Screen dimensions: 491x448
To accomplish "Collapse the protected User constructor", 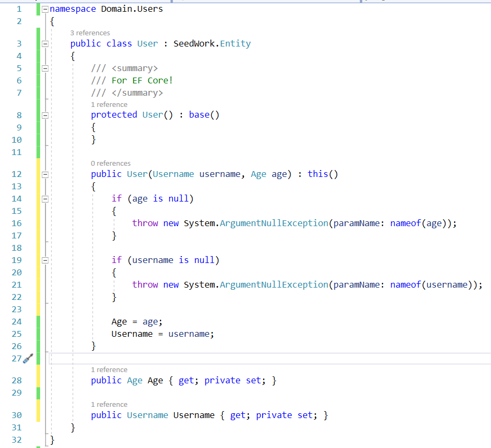I will [x=45, y=114].
